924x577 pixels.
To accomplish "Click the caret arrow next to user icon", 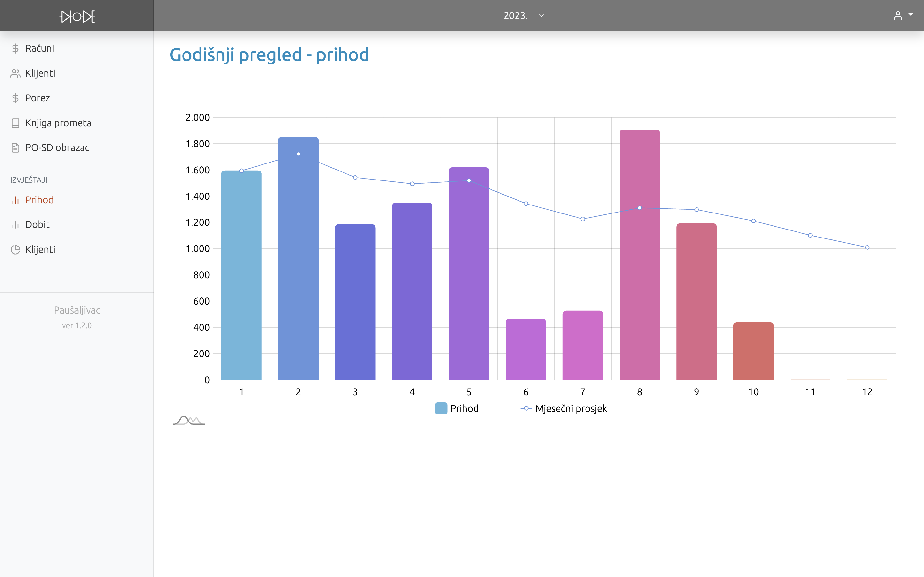I will coord(911,15).
